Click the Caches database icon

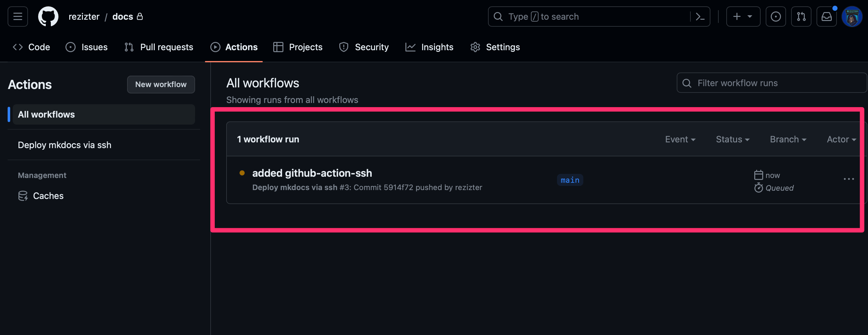click(23, 196)
